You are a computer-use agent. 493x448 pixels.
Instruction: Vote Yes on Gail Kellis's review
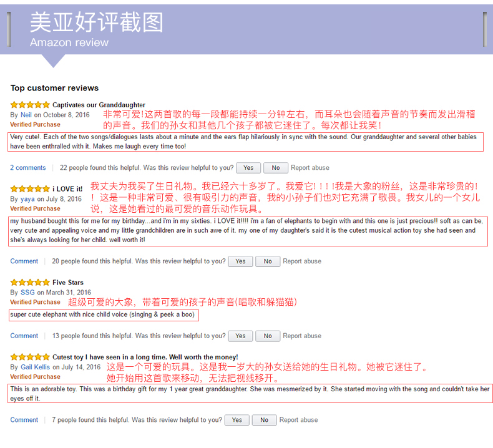point(237,420)
